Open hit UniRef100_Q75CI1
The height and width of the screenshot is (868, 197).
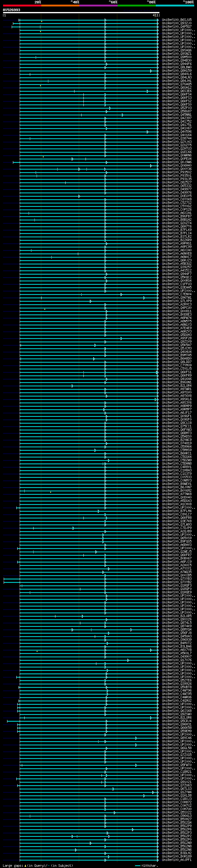[177, 426]
